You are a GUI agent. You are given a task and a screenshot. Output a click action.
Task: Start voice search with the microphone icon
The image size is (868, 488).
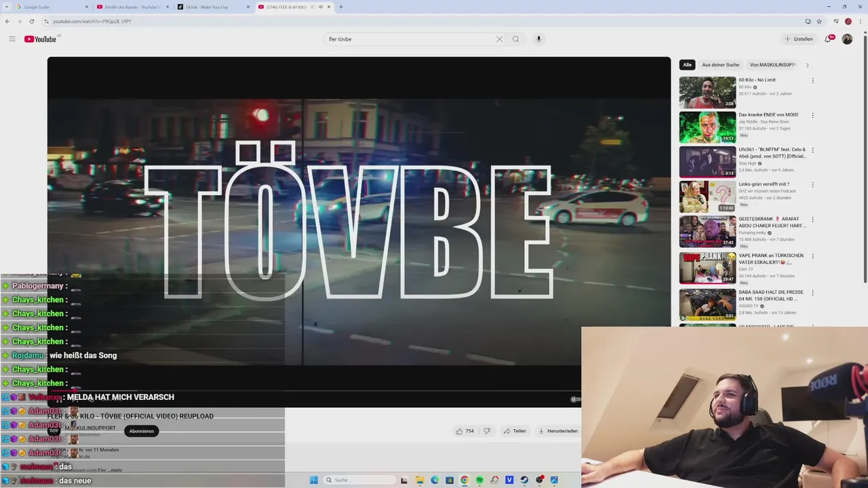538,39
